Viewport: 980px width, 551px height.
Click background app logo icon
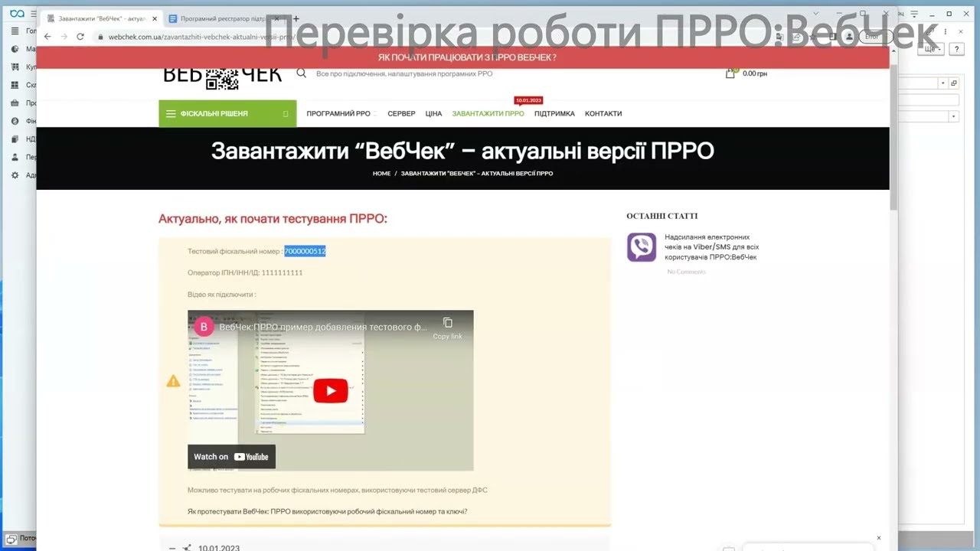click(x=16, y=14)
